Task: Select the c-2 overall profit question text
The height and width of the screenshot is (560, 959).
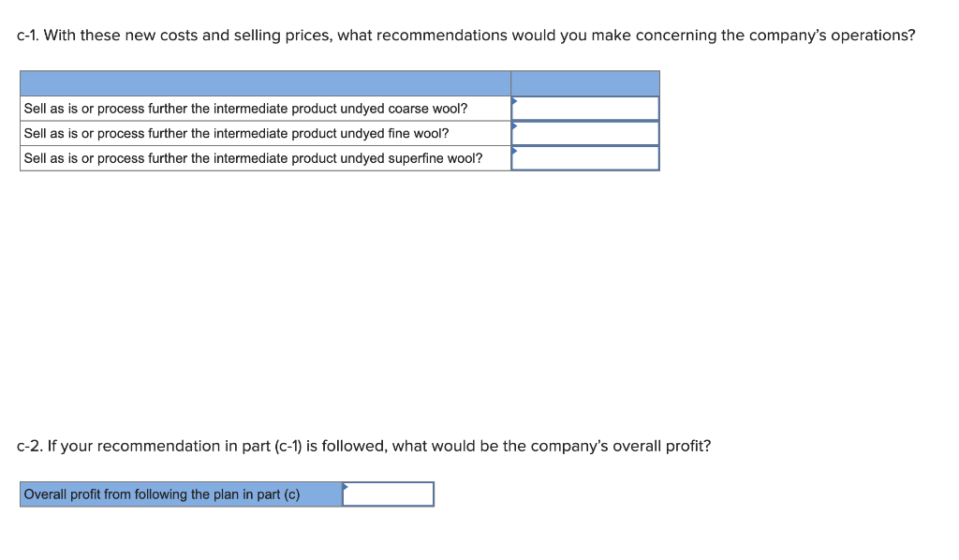Action: pyautogui.click(x=364, y=446)
